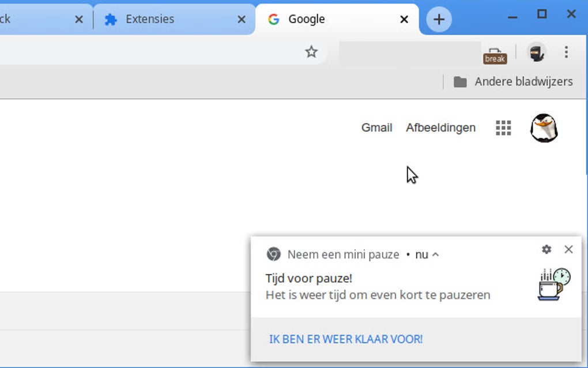Open the Google apps grid

pos(503,127)
